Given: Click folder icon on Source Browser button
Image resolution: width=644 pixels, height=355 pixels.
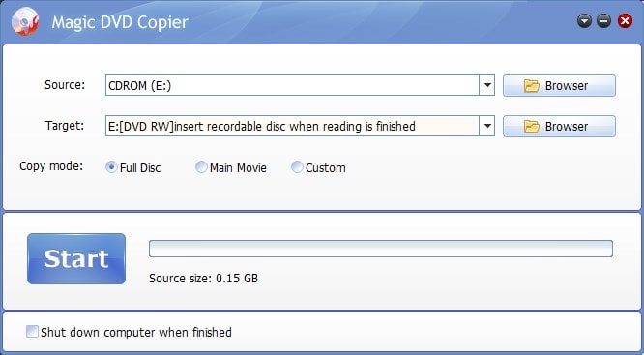Looking at the screenshot, I should point(531,86).
